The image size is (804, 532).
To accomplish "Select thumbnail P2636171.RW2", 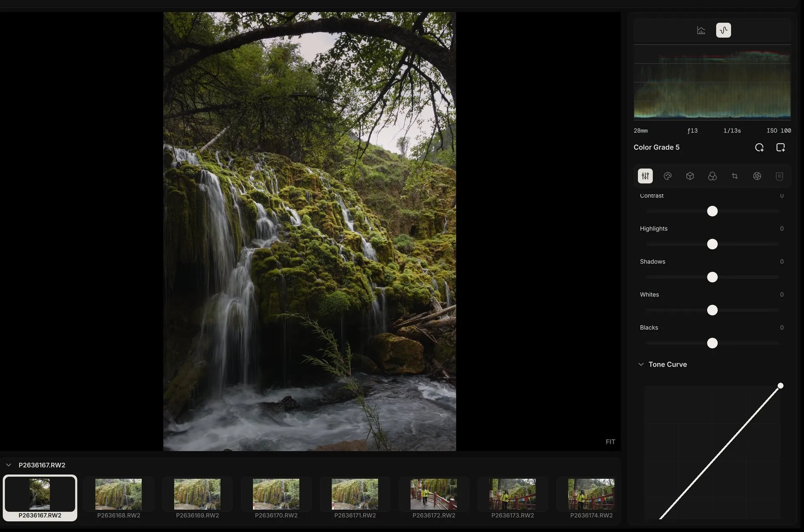I will click(355, 498).
